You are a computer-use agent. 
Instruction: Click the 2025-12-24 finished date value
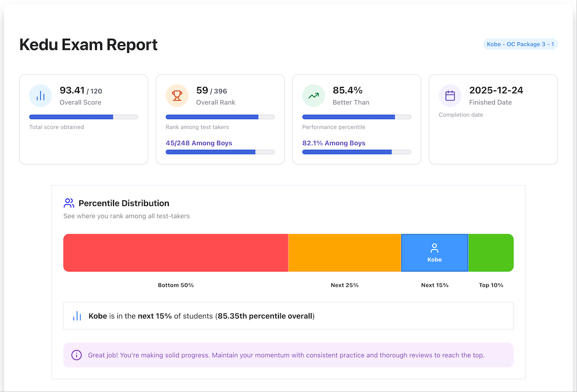pyautogui.click(x=496, y=90)
